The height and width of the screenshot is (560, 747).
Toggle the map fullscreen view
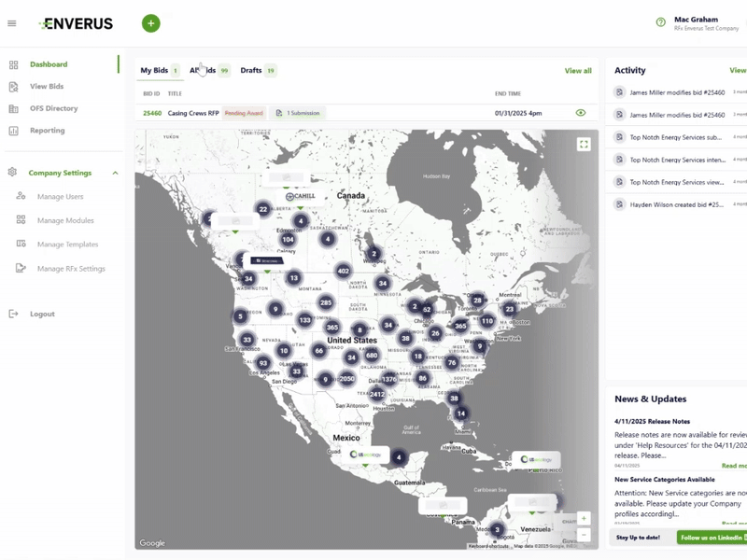point(584,144)
